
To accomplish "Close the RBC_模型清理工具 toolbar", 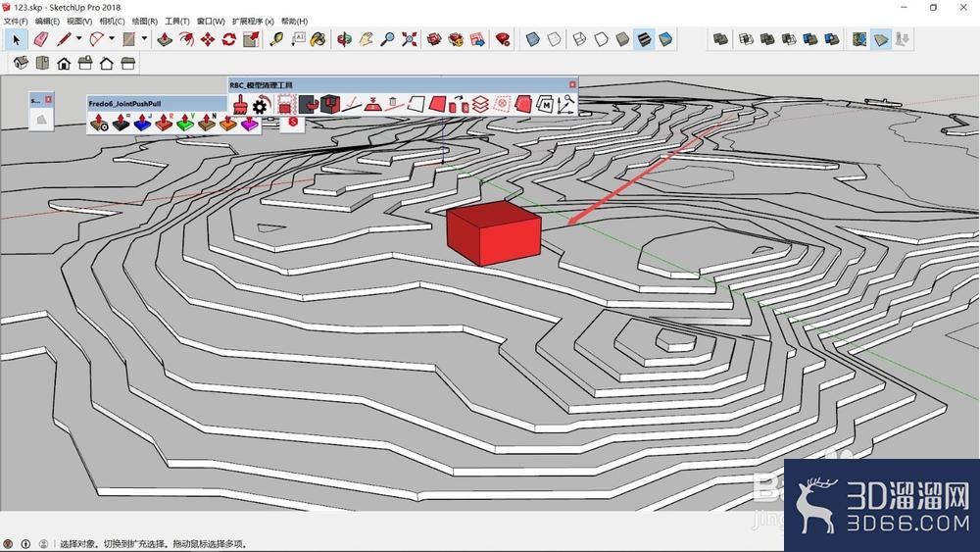I will 572,84.
